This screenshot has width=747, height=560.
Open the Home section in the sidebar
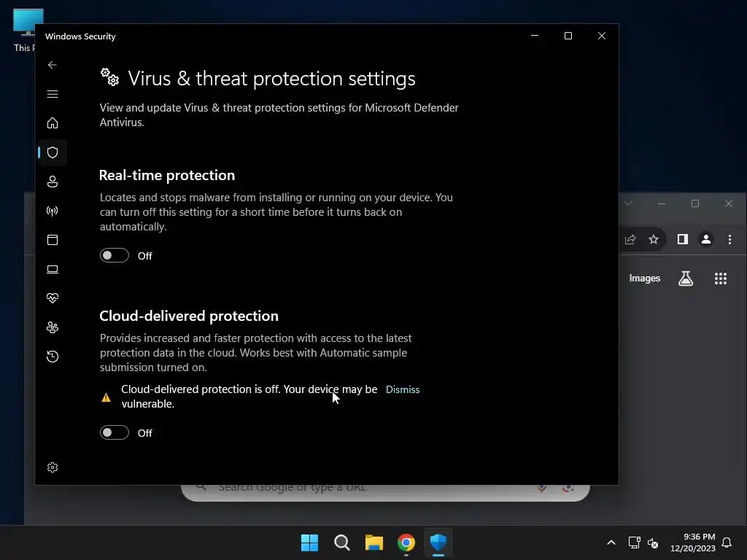point(53,122)
